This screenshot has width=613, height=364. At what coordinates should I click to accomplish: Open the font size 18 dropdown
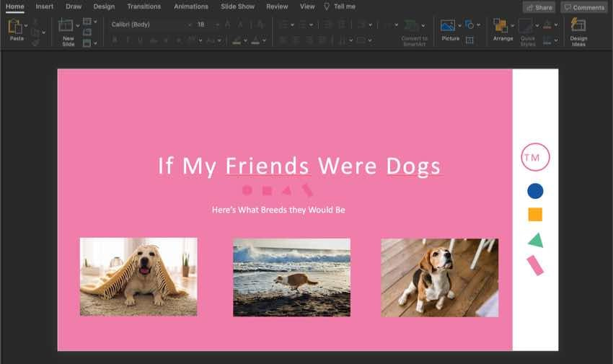(216, 25)
